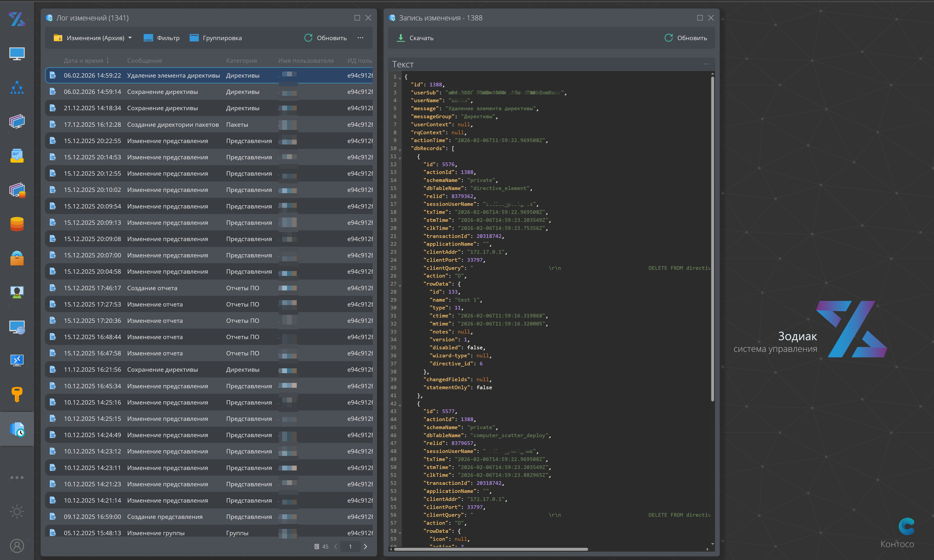Open Изменения (Архив) source dropdown
Image resolution: width=934 pixels, height=560 pixels.
pos(93,38)
